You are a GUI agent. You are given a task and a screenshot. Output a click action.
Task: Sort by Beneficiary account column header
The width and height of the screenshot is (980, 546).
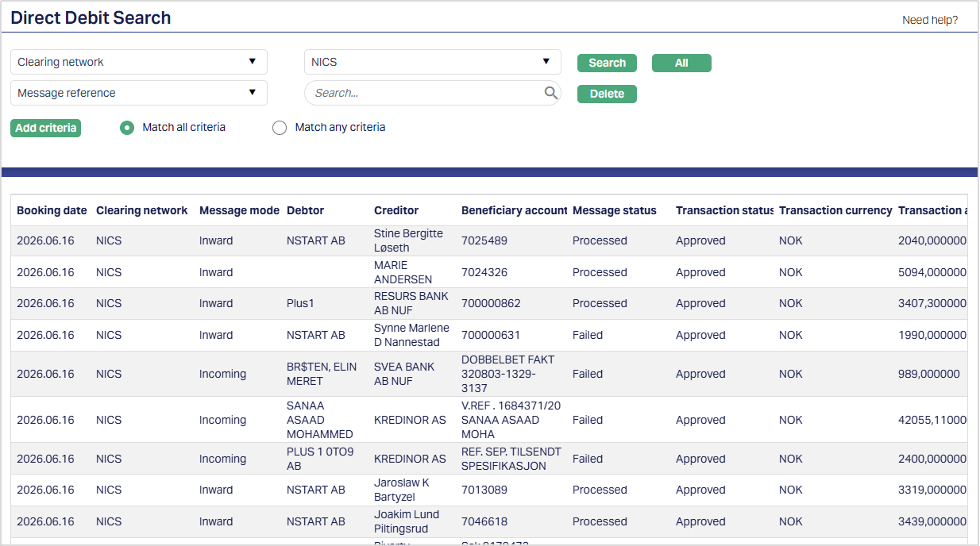pos(515,210)
